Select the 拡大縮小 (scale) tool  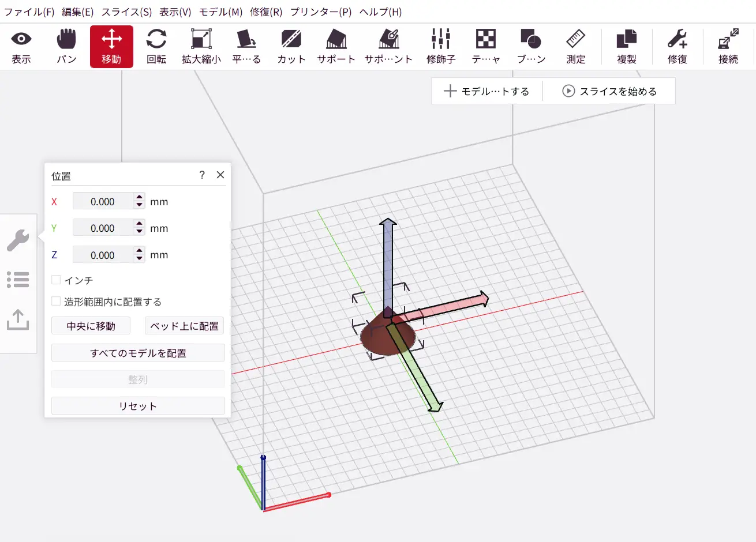tap(201, 46)
